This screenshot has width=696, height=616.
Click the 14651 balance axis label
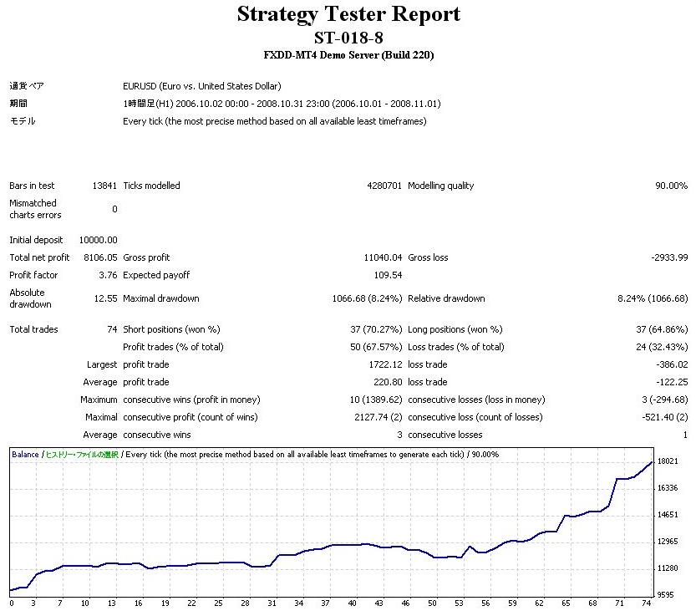point(668,515)
